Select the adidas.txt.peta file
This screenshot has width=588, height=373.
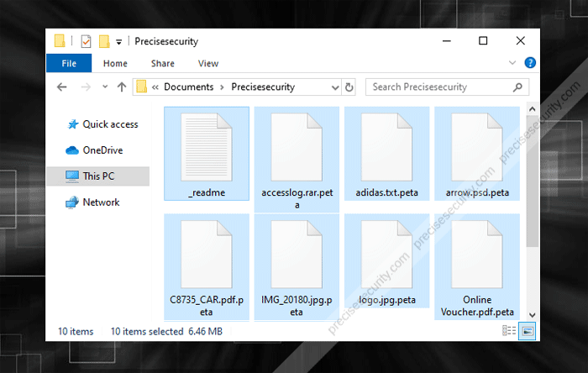pyautogui.click(x=386, y=154)
